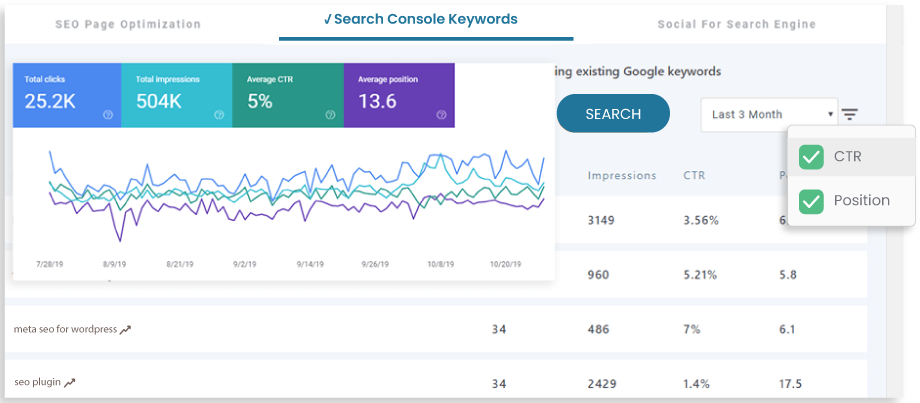The height and width of the screenshot is (403, 920).
Task: Click the CTR column header
Action: coord(693,176)
